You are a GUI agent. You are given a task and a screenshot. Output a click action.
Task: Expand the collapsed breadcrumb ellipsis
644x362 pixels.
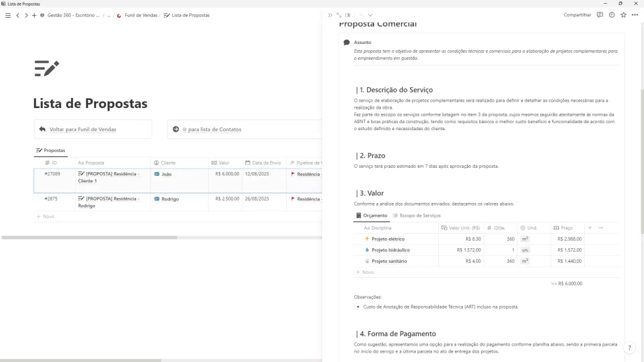tap(109, 15)
